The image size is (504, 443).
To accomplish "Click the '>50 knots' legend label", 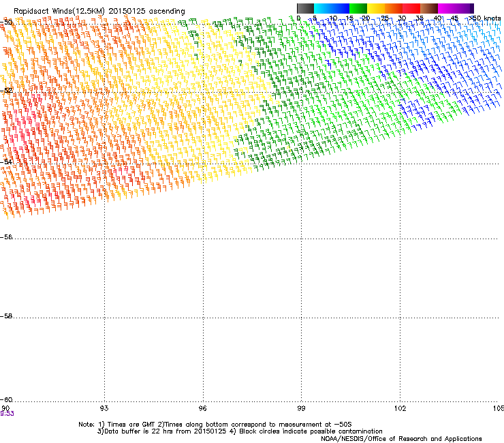I will [x=484, y=18].
